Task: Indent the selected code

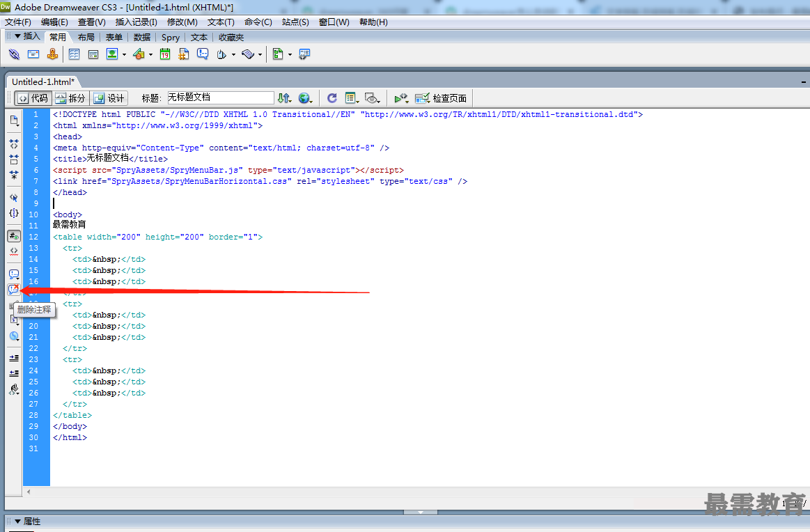Action: [x=14, y=358]
